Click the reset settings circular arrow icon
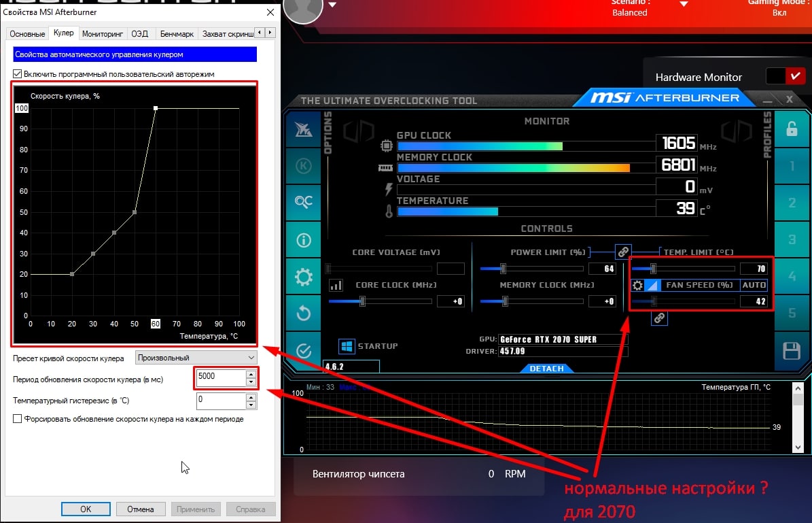This screenshot has height=523, width=812. pos(304,313)
